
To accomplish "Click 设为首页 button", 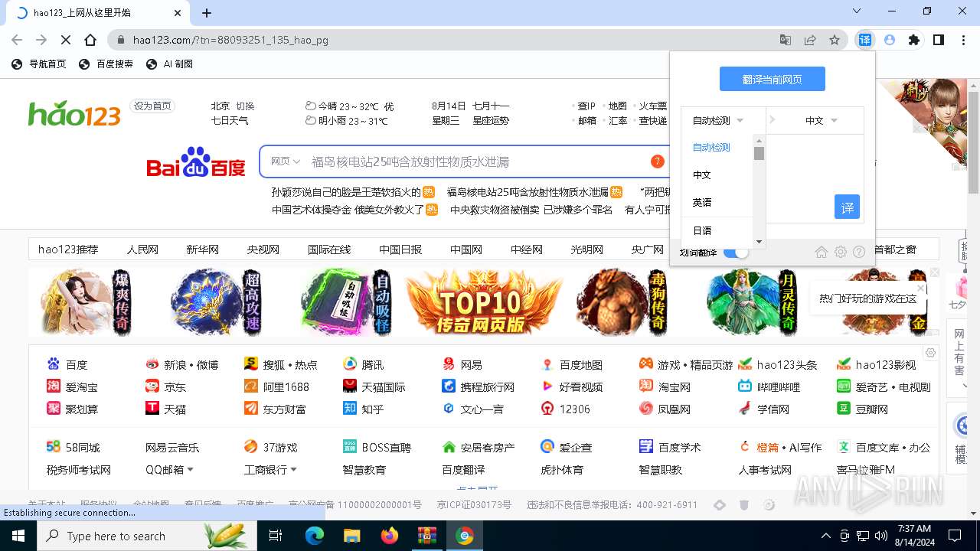I will click(152, 106).
